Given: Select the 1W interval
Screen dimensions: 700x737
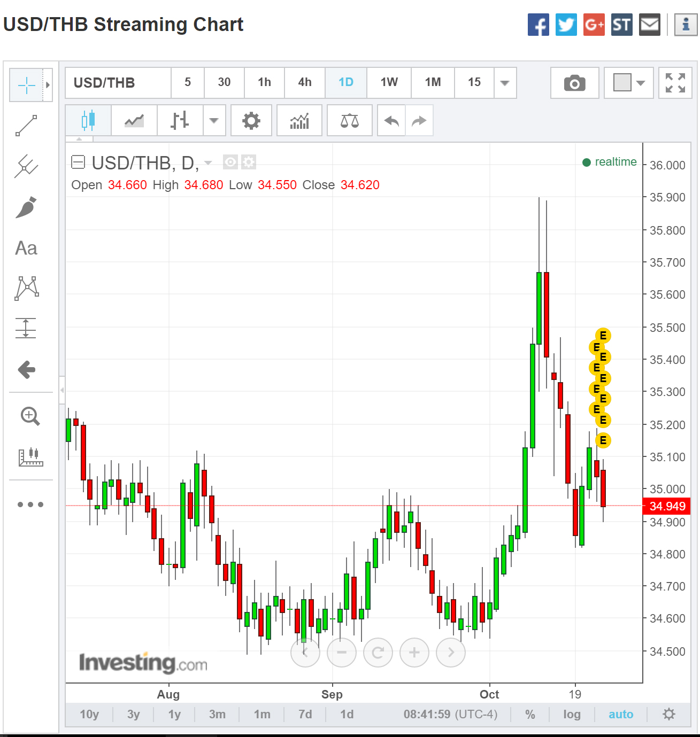Looking at the screenshot, I should (389, 83).
